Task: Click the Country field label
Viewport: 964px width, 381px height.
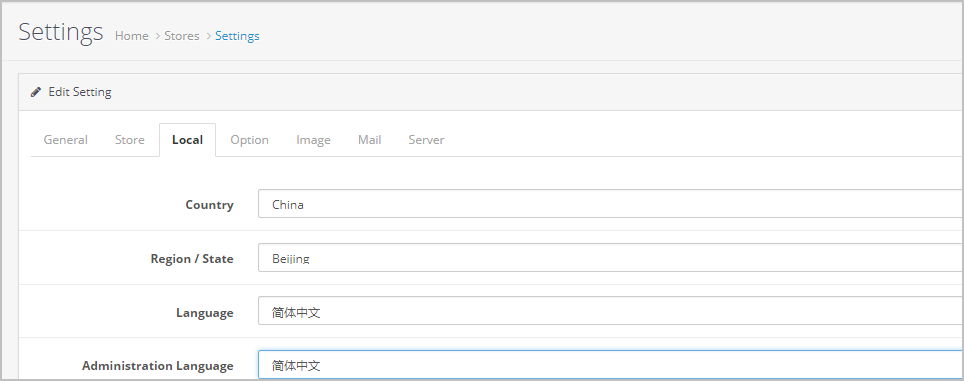Action: tap(210, 205)
